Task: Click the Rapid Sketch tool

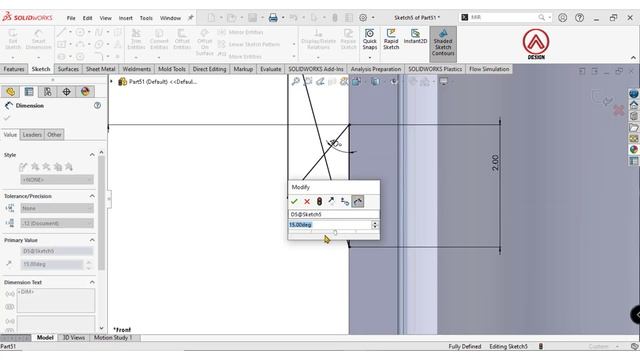Action: point(391,40)
